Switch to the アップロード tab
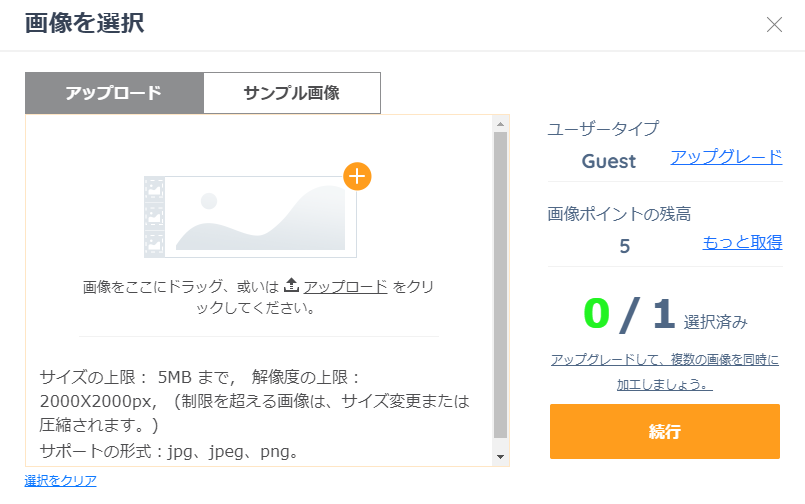The width and height of the screenshot is (805, 504). (x=114, y=93)
